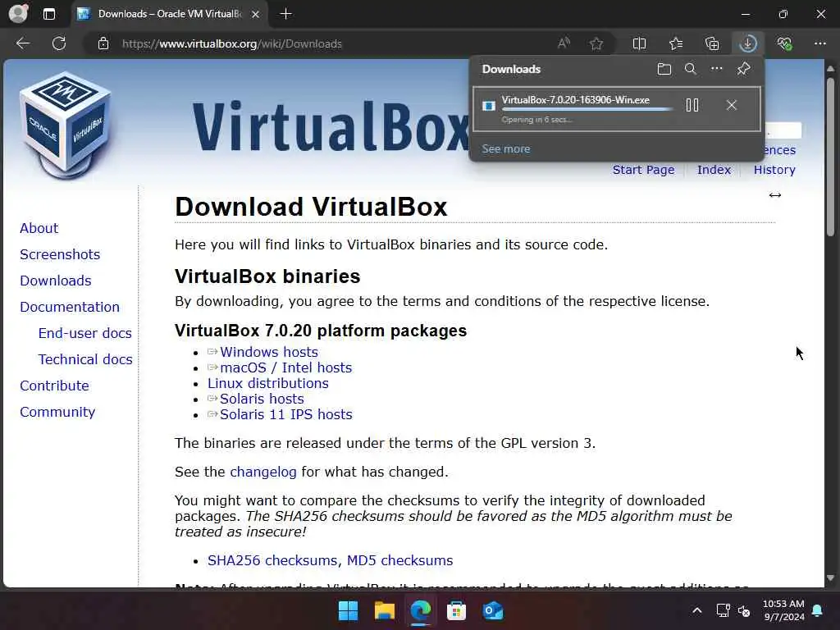840x630 pixels.
Task: Toggle page width double-arrow icon
Action: [x=774, y=195]
